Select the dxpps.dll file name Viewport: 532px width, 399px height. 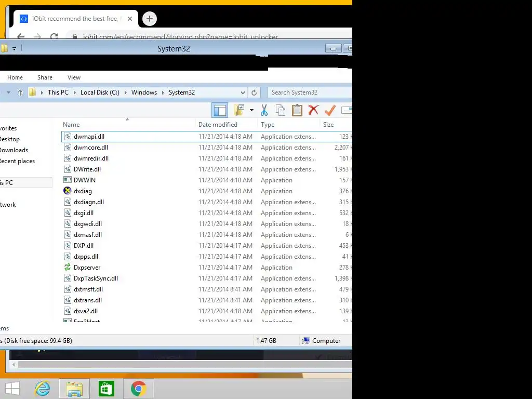[x=86, y=257]
